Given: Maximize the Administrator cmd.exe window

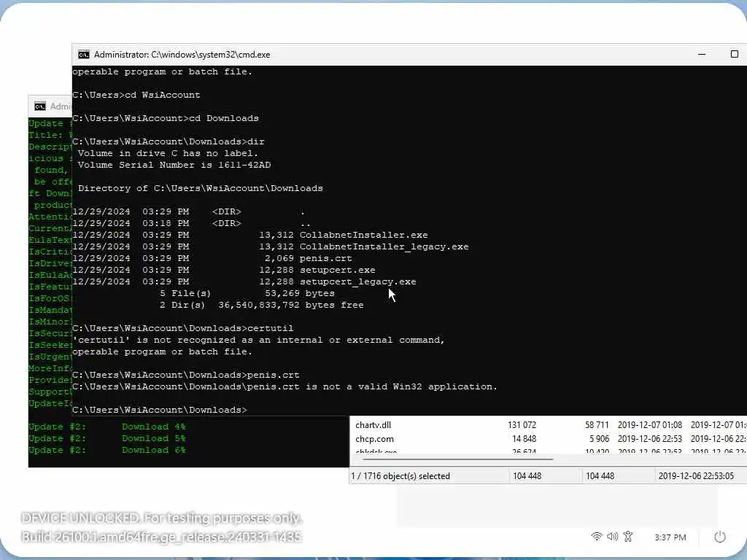Looking at the screenshot, I should pos(735,54).
